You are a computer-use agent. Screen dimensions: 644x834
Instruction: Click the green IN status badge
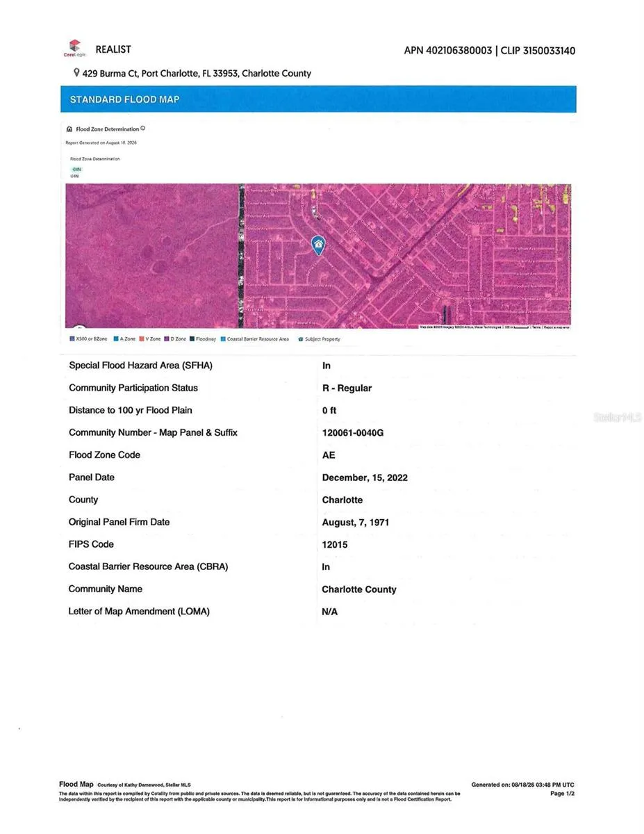tap(76, 169)
